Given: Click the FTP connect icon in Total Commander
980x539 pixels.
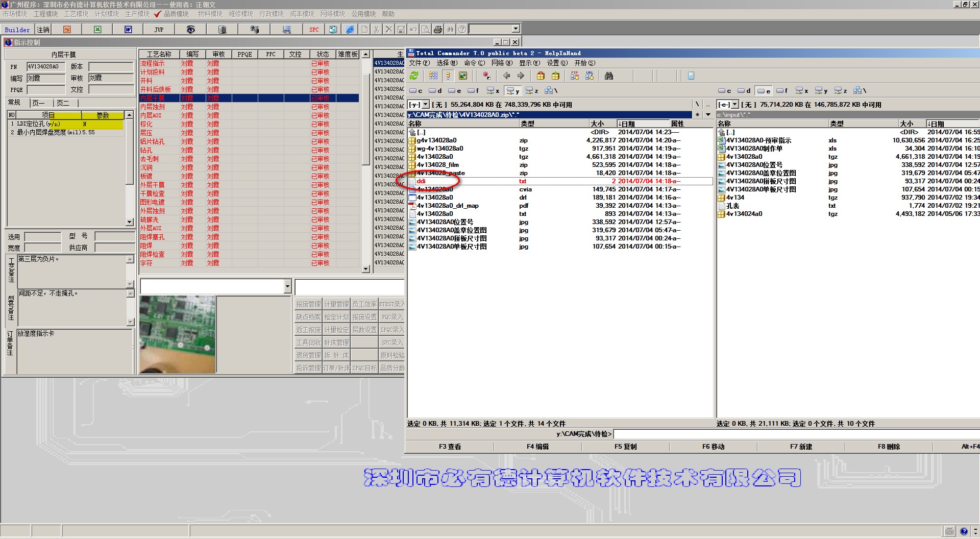Looking at the screenshot, I should (575, 76).
